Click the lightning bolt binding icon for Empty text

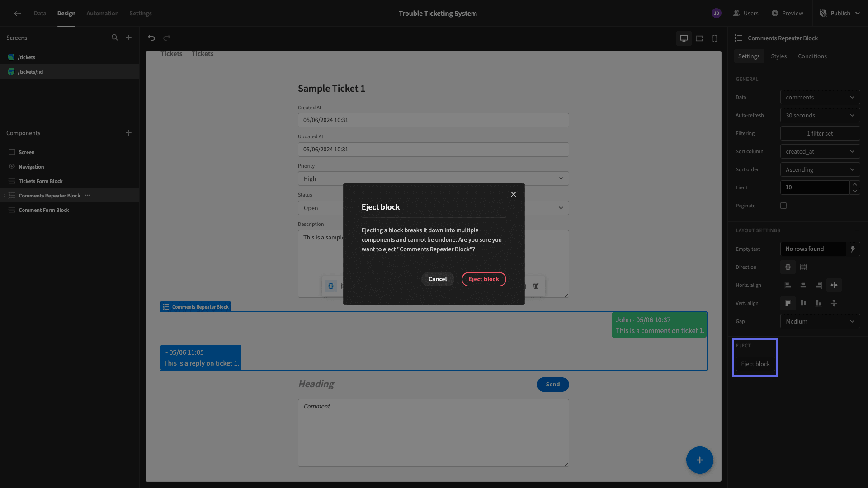[x=853, y=249]
